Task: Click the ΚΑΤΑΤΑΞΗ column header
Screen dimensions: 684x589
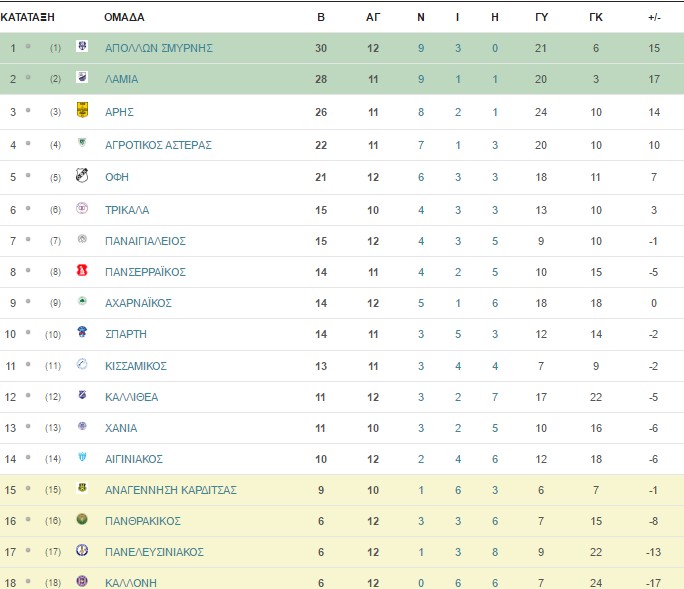Action: pos(27,17)
